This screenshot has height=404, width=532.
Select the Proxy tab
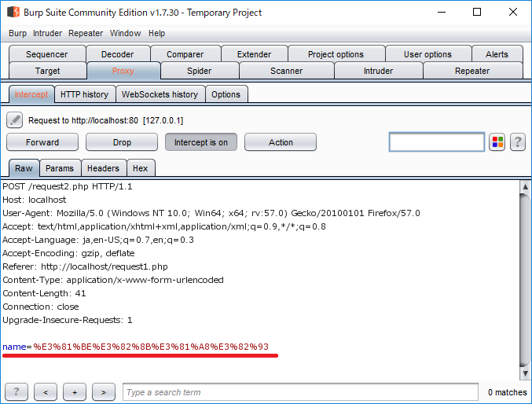tap(123, 71)
